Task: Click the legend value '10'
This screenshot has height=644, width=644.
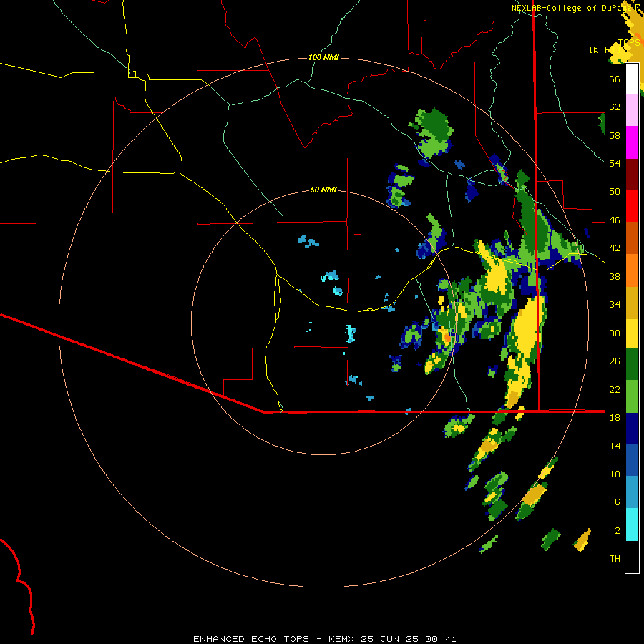Action: click(615, 474)
